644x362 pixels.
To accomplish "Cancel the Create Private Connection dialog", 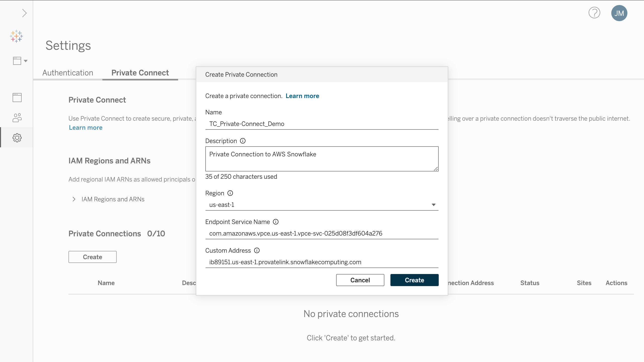I will tap(360, 280).
